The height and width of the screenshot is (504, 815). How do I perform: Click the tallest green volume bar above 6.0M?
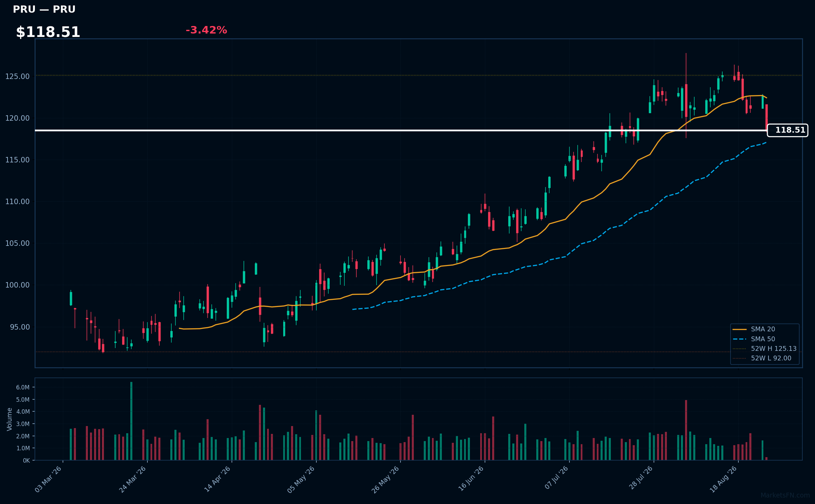[131, 421]
